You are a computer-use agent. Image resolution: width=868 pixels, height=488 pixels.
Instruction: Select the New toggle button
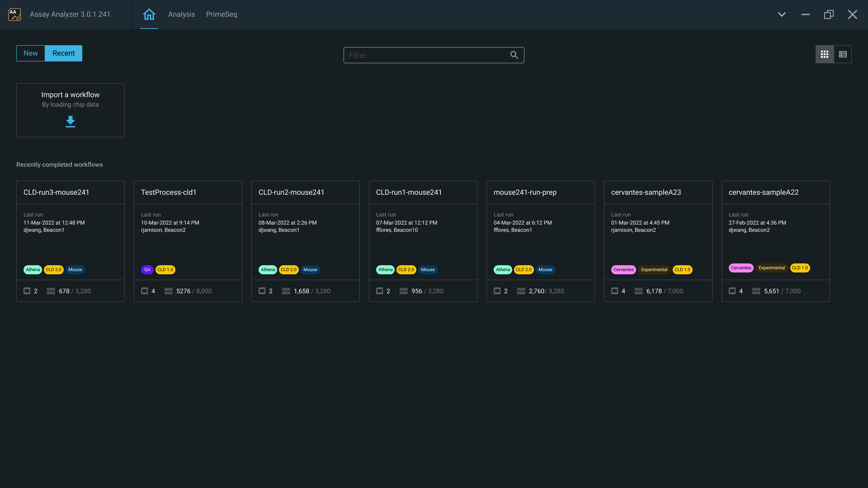pos(31,53)
